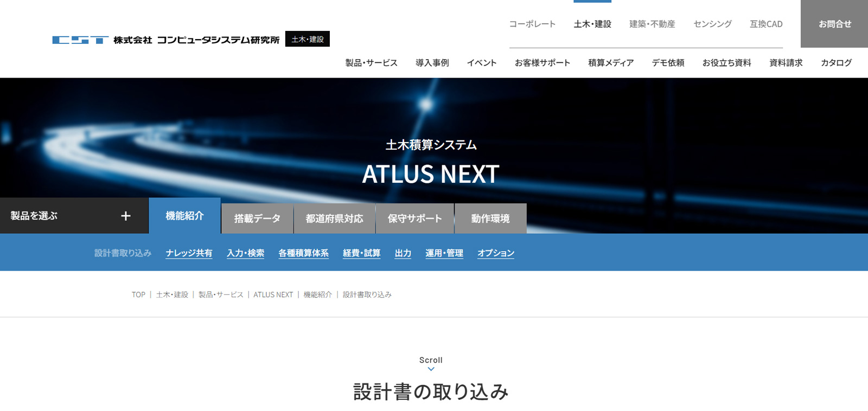This screenshot has height=411, width=868.
Task: Click ATLUS NEXT in the breadcrumb
Action: pos(273,294)
